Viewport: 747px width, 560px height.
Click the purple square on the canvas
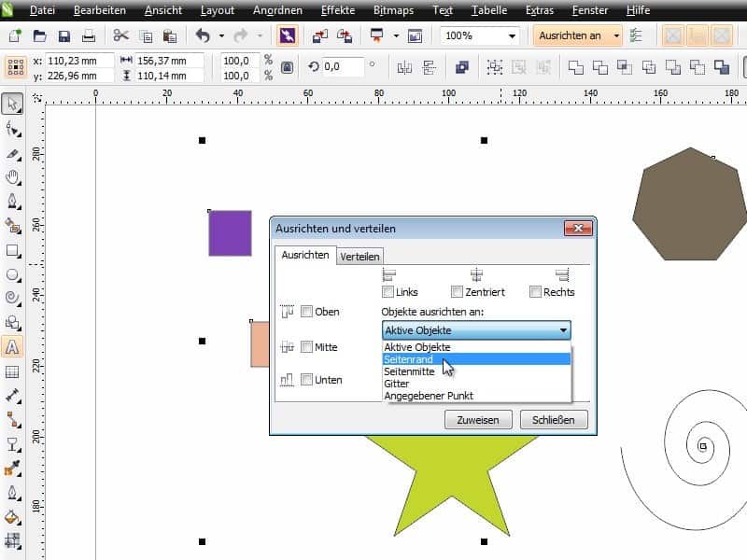click(x=230, y=232)
